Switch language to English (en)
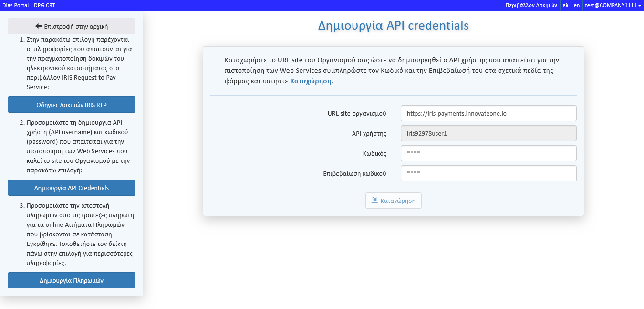 (576, 5)
